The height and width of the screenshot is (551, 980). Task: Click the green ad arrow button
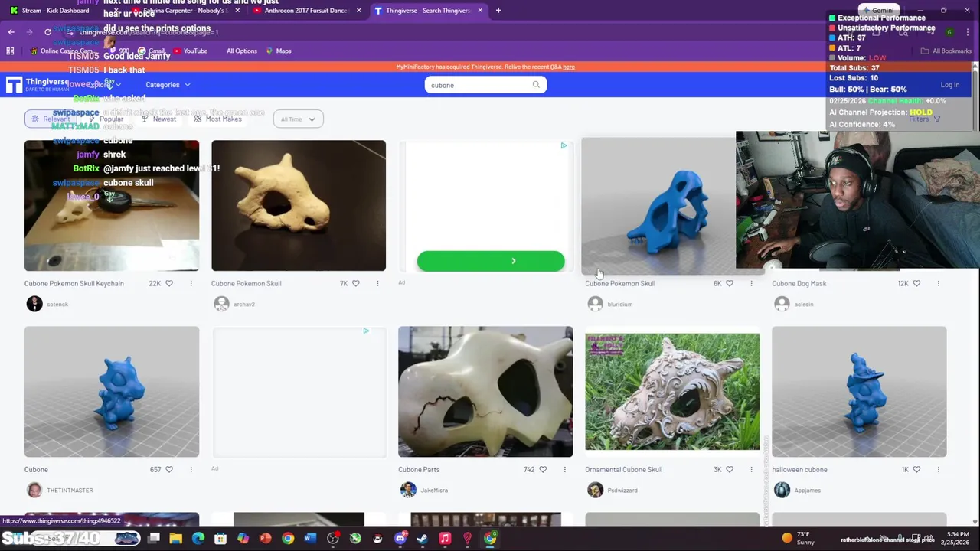pos(491,261)
